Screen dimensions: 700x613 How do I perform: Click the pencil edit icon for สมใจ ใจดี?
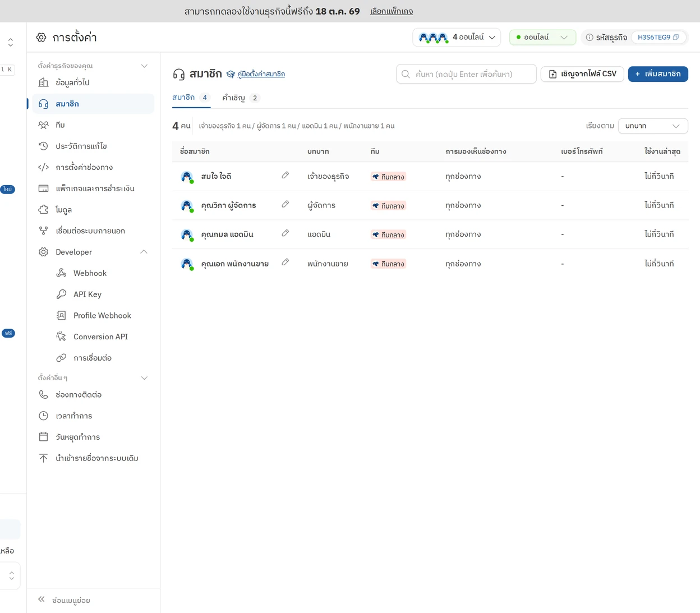tap(285, 176)
